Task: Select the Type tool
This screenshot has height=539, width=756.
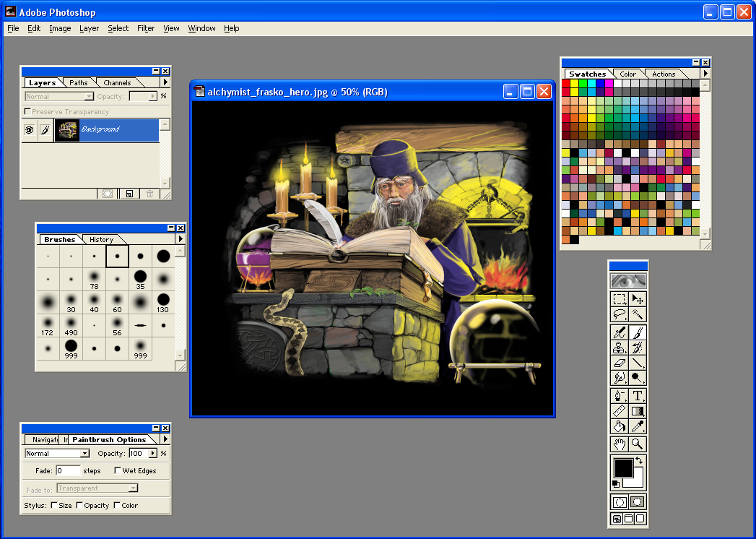Action: [638, 396]
